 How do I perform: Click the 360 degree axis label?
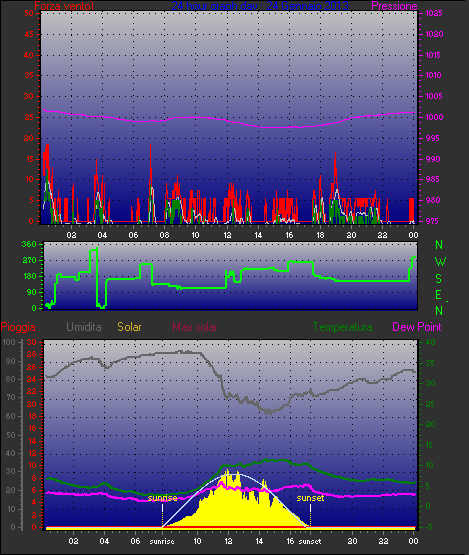tap(29, 244)
